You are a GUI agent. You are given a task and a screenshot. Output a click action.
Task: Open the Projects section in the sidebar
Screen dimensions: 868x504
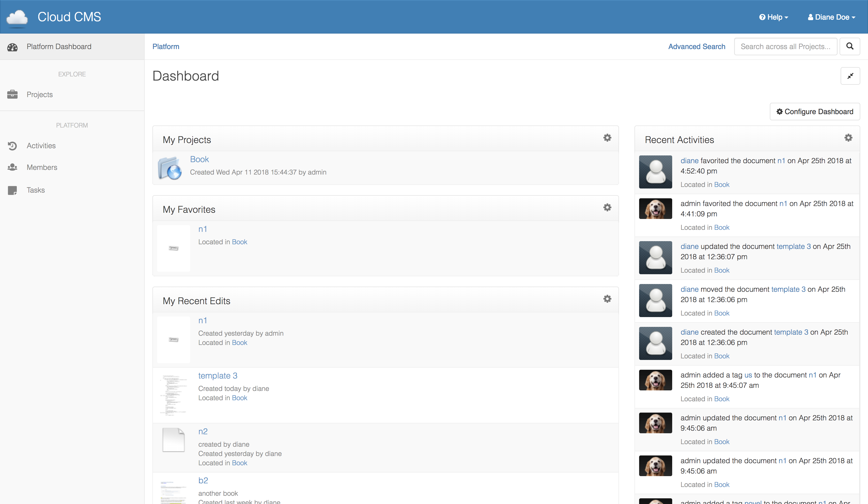tap(40, 94)
